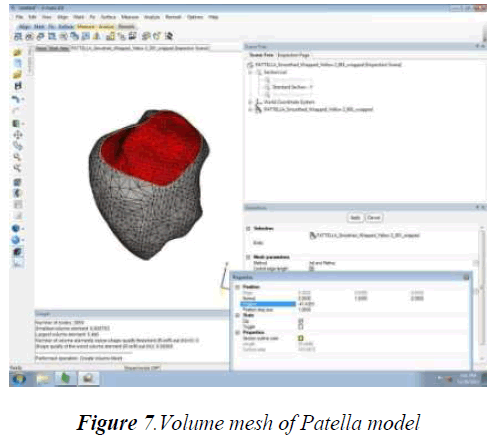492x438 pixels.
Task: Open the View menu
Action: tap(47, 17)
